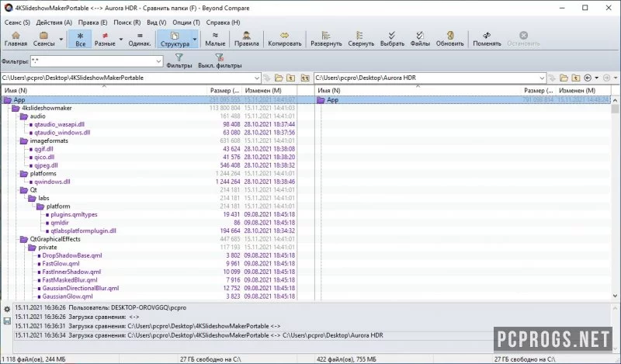Select file DropShadowBase.qml
This screenshot has height=364, width=621.
coord(71,255)
